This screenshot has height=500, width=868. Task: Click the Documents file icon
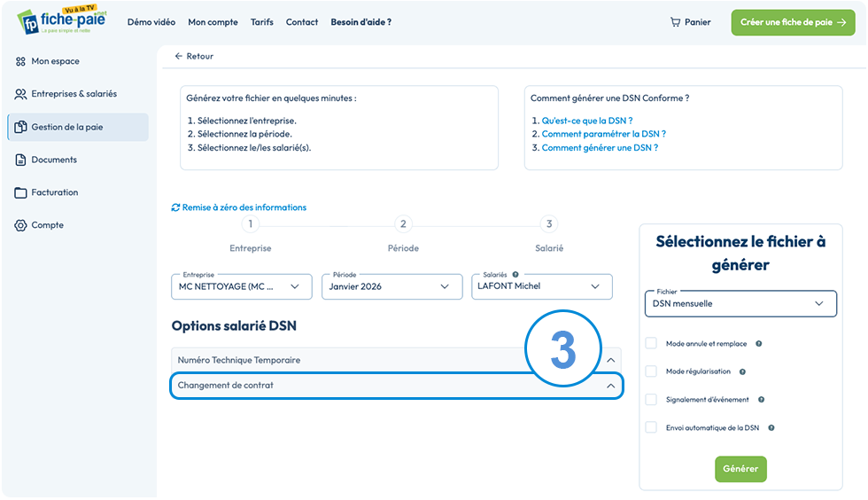tap(20, 160)
